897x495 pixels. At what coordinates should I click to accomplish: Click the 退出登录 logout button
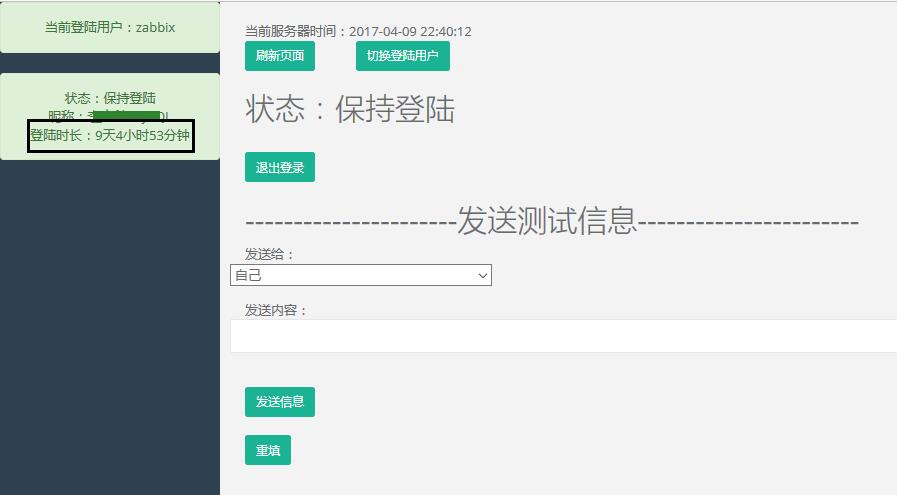280,167
